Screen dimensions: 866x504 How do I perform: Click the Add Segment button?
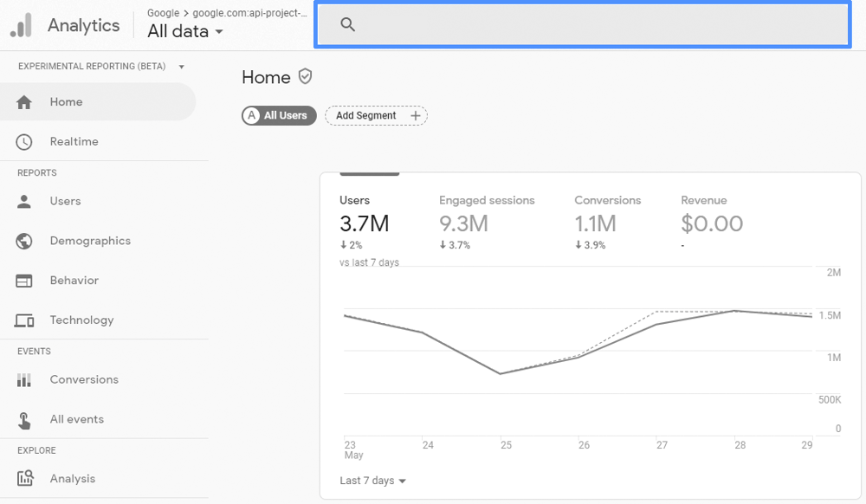click(x=376, y=114)
